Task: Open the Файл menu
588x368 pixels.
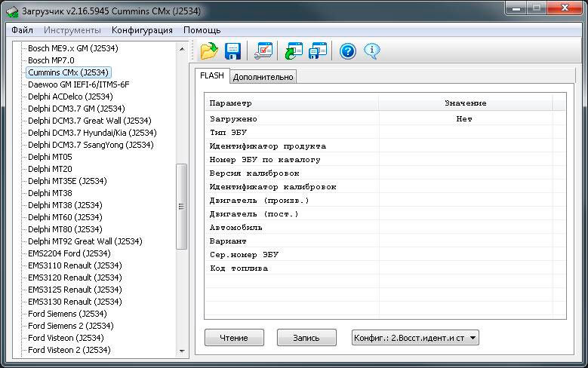Action: click(x=22, y=30)
